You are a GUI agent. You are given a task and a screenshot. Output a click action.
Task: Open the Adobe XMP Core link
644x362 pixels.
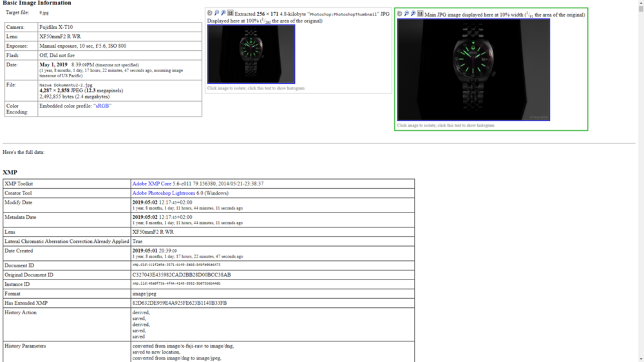coord(151,184)
